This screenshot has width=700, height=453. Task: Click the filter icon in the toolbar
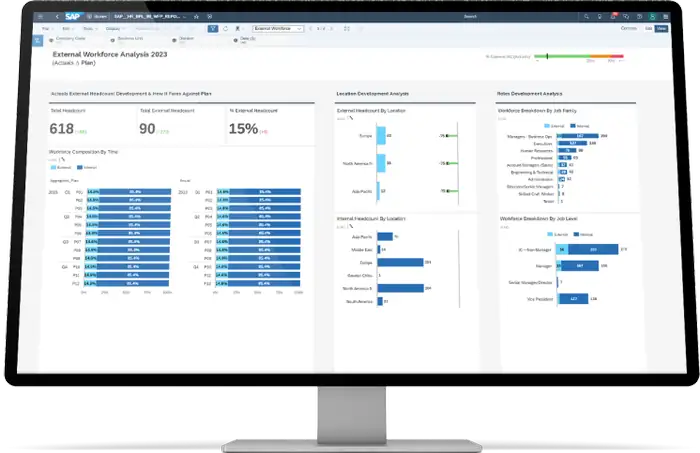212,29
